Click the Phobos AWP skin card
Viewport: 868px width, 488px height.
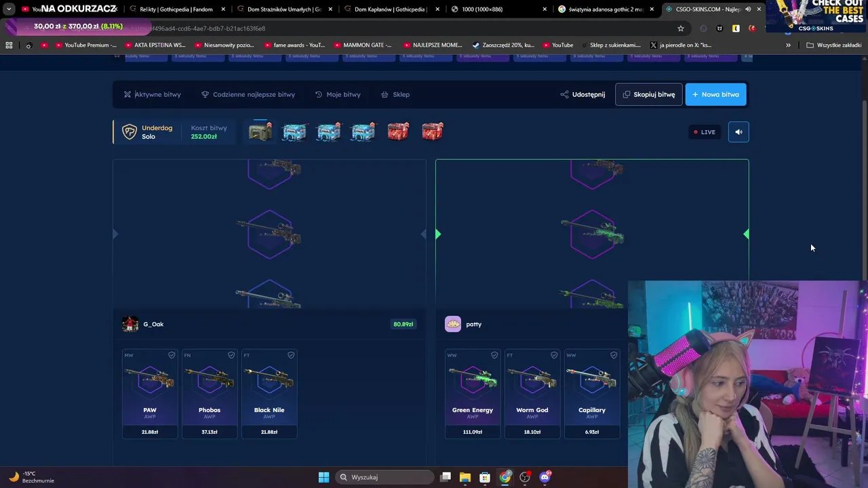(210, 393)
